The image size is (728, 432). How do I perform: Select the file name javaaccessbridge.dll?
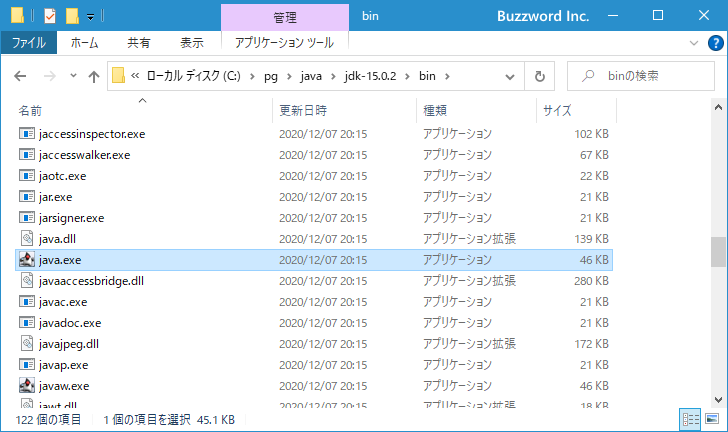point(91,281)
